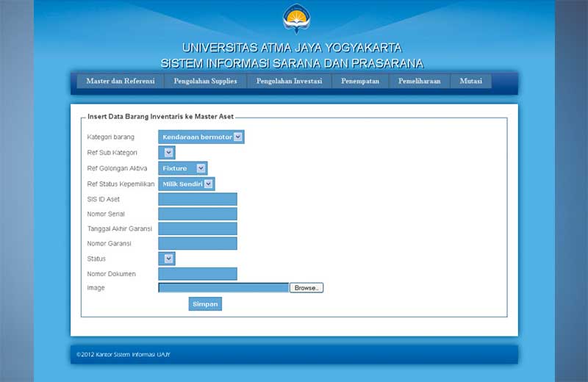Open Pengolahan Supplies menu

(x=205, y=82)
